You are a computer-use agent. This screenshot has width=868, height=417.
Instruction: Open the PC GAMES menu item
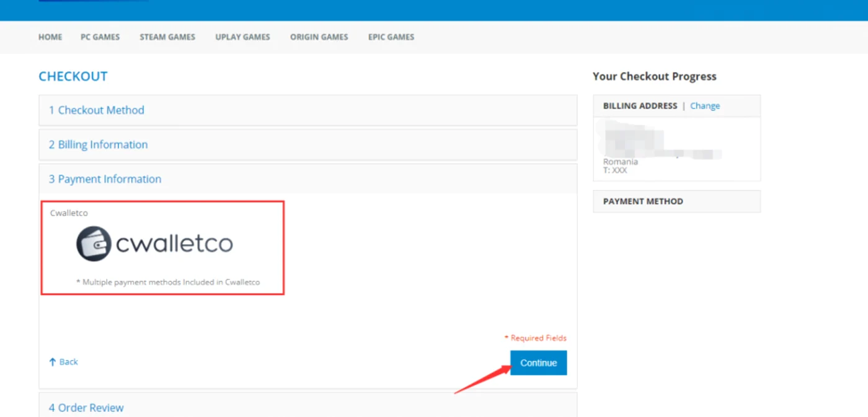coord(100,37)
